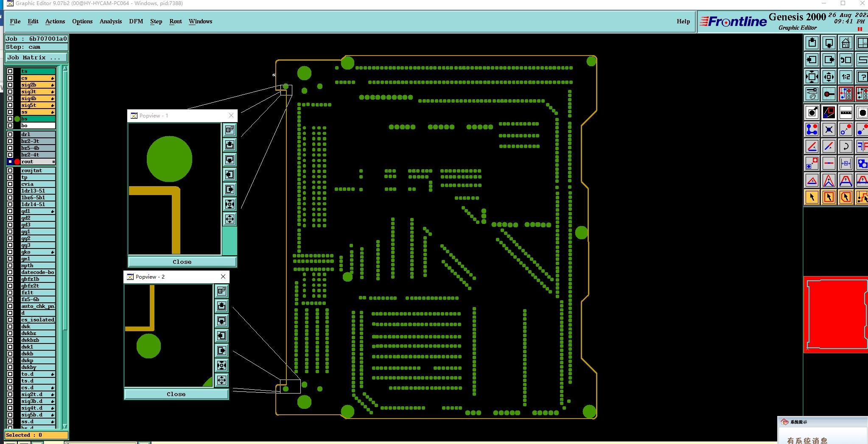Viewport: 868px width, 444px height.
Task: Click the break line red-blue segment icon
Action: 829,163
